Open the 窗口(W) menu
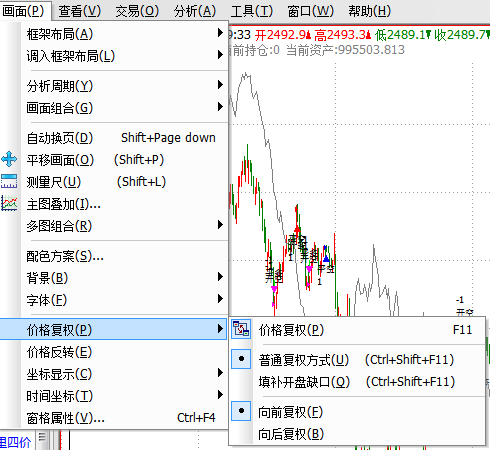490x450 pixels. (310, 11)
